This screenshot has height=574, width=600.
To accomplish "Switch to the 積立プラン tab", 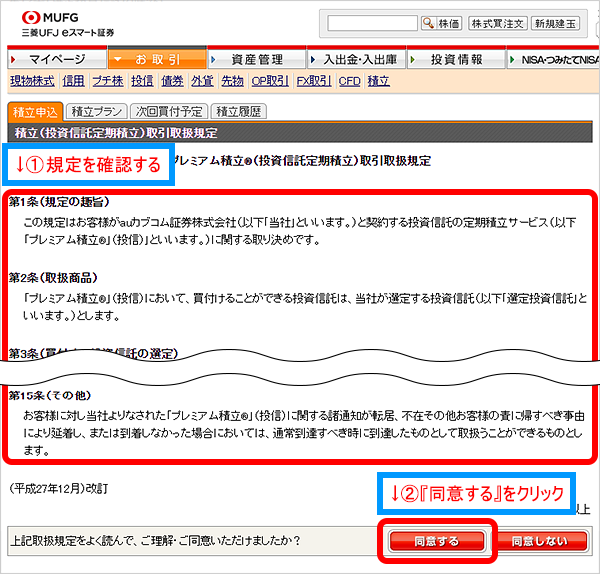I will pos(97,111).
